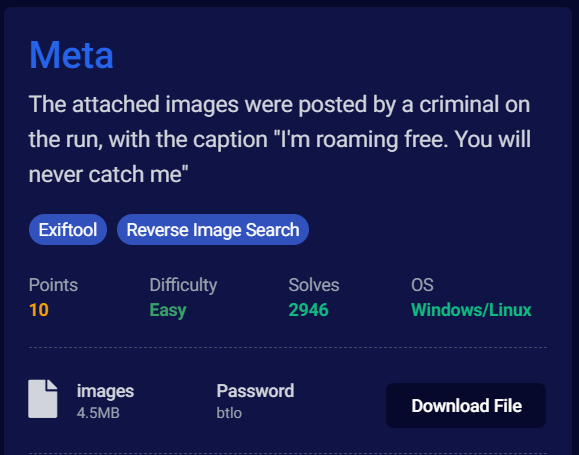The image size is (579, 455).
Task: Click the 2946 solves count
Action: click(x=308, y=309)
